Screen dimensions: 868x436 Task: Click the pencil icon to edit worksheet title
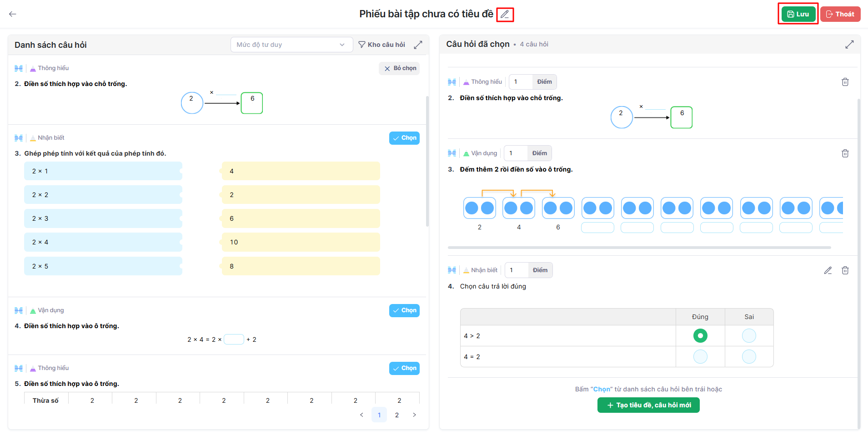[x=505, y=15]
